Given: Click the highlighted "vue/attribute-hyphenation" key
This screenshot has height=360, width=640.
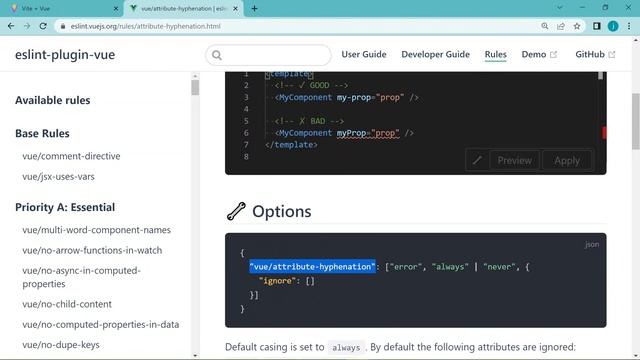Looking at the screenshot, I should tap(312, 267).
